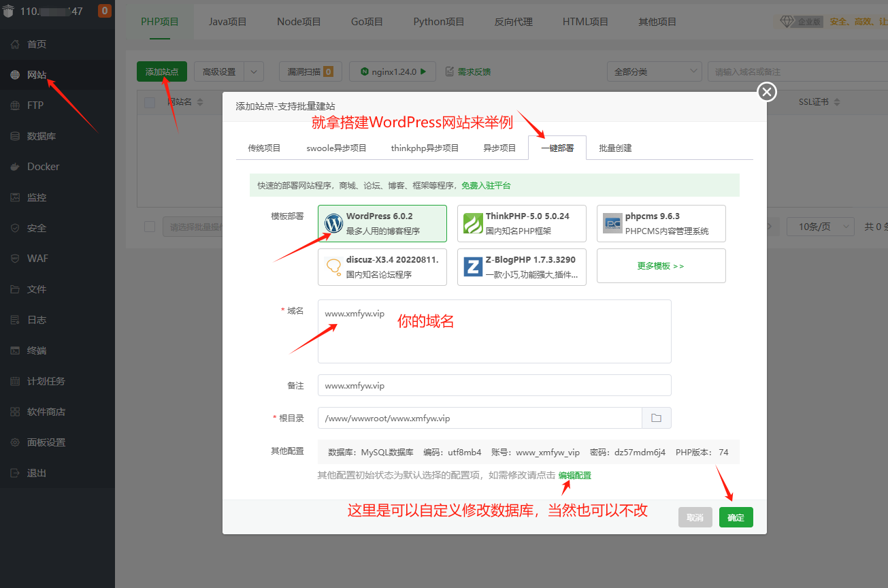Toggle the select-all checkbox in table header

click(150, 102)
